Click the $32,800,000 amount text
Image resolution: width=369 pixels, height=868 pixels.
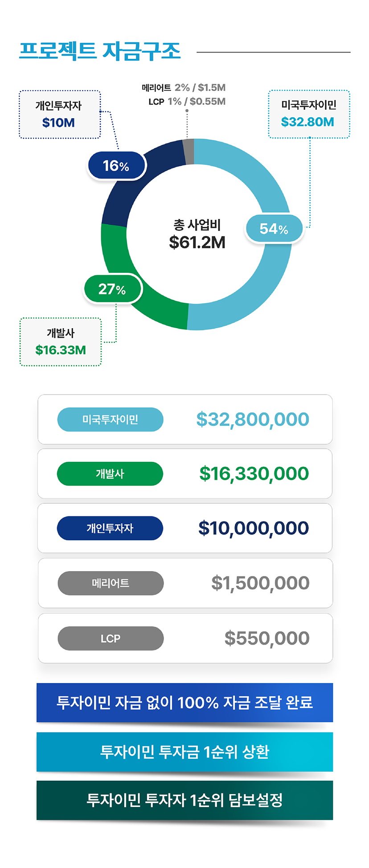tap(253, 420)
